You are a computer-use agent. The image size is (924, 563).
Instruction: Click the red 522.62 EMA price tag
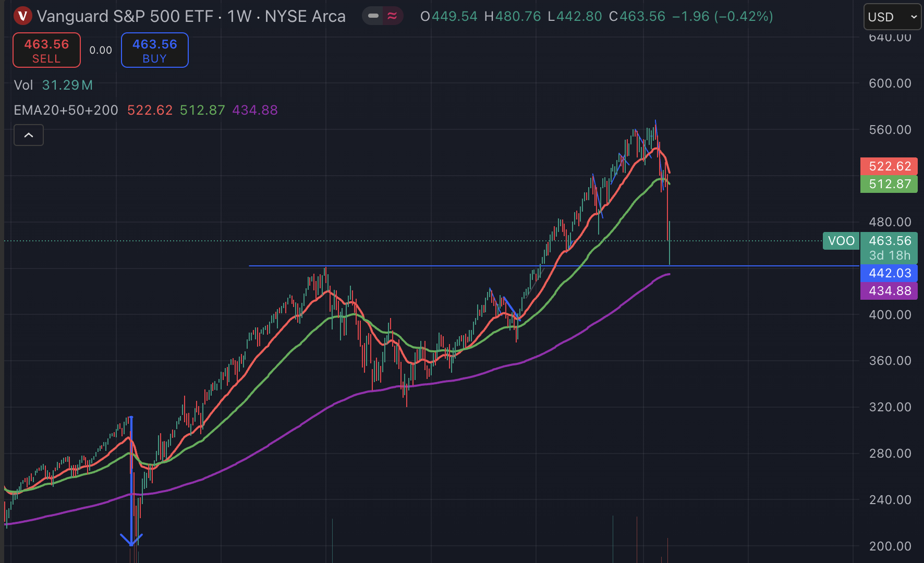pyautogui.click(x=889, y=166)
